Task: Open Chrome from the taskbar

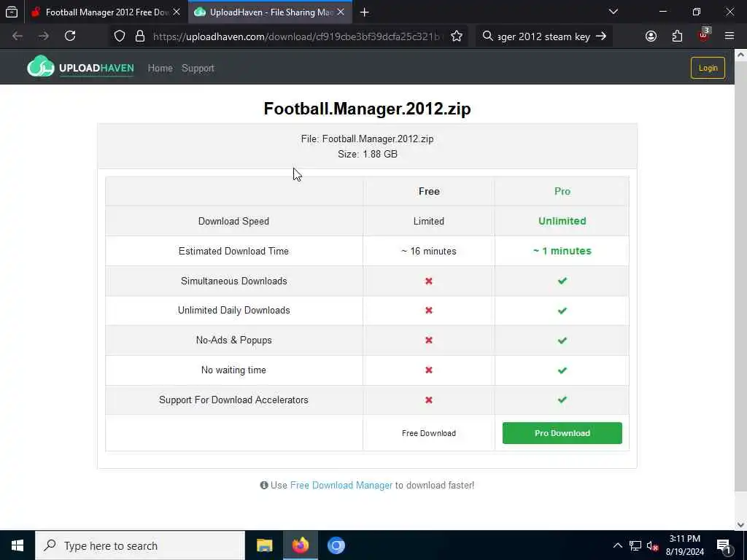Action: [x=336, y=545]
